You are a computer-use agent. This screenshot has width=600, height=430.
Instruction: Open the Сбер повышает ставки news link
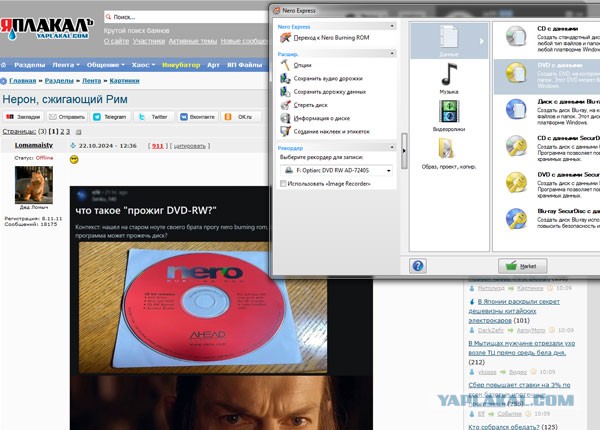point(519,394)
